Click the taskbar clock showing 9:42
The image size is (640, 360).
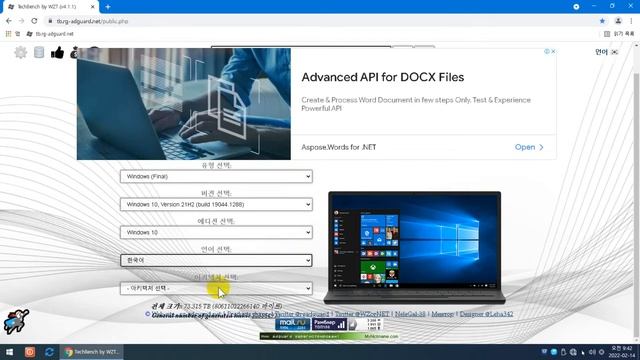(x=622, y=352)
